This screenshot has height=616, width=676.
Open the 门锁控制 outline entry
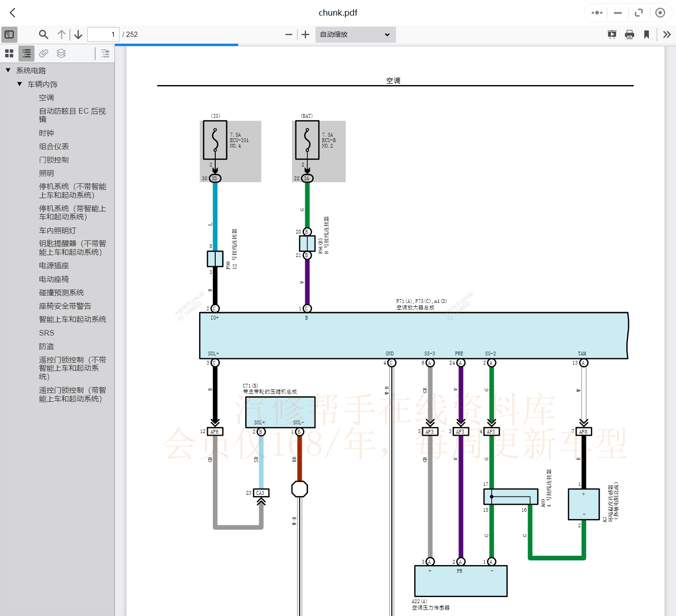54,160
